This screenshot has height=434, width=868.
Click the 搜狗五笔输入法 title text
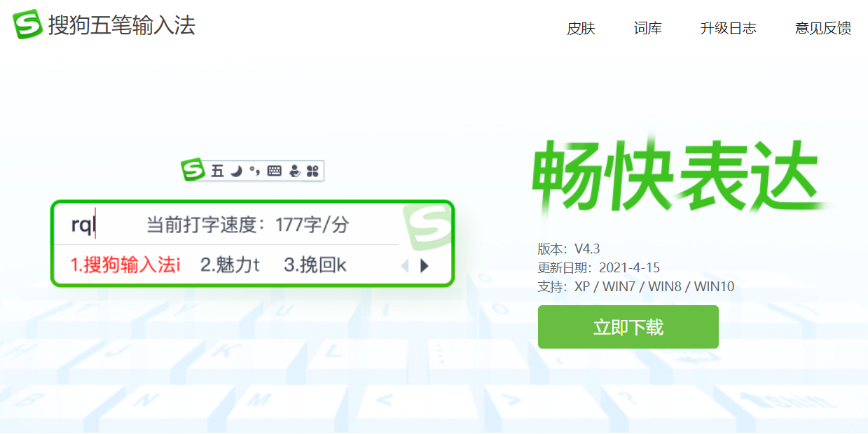122,25
